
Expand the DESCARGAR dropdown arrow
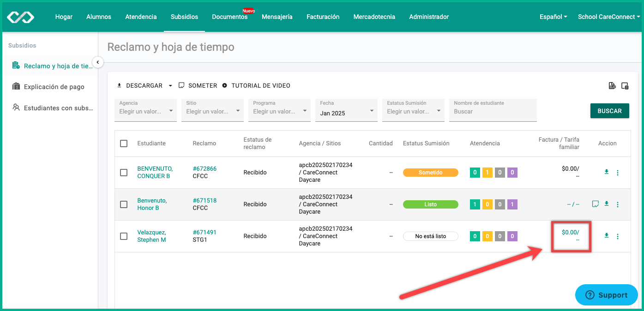coord(170,86)
